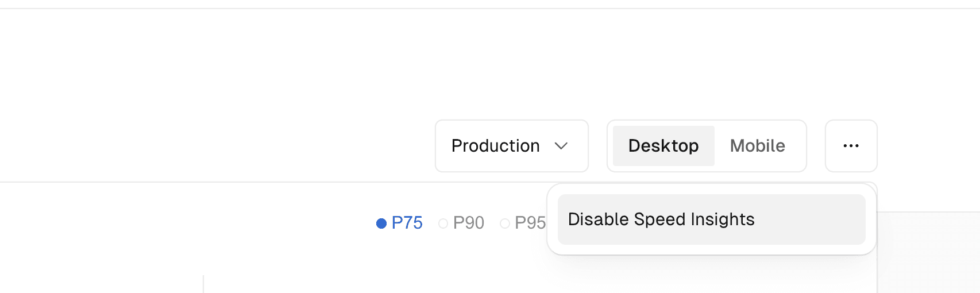
Task: Click the empty circle beside P95
Action: point(505,223)
